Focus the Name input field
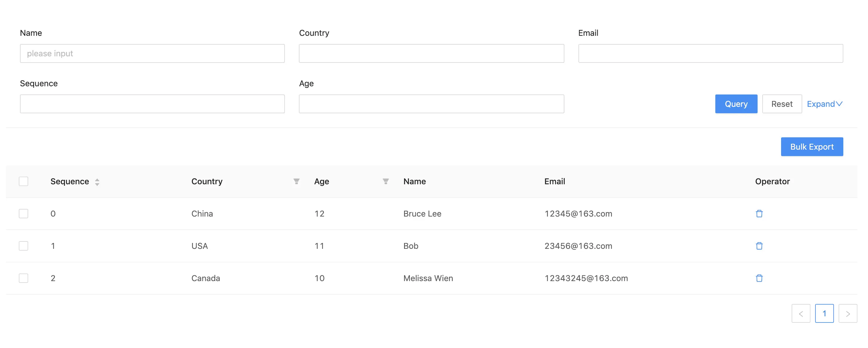868x348 pixels. click(x=152, y=53)
